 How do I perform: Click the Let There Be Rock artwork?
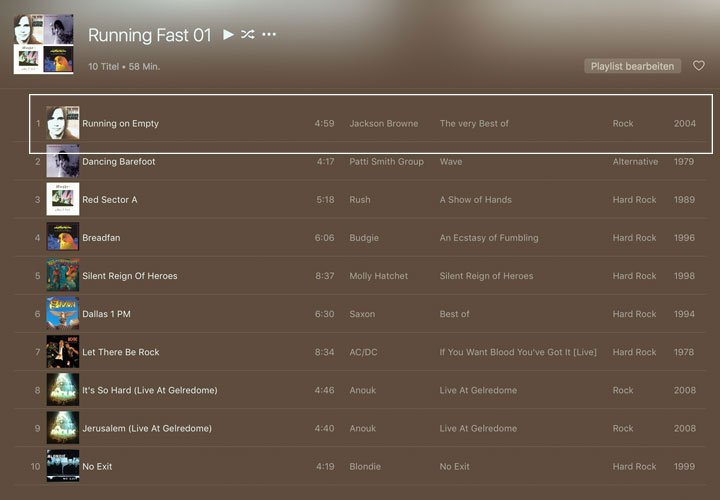pos(63,352)
